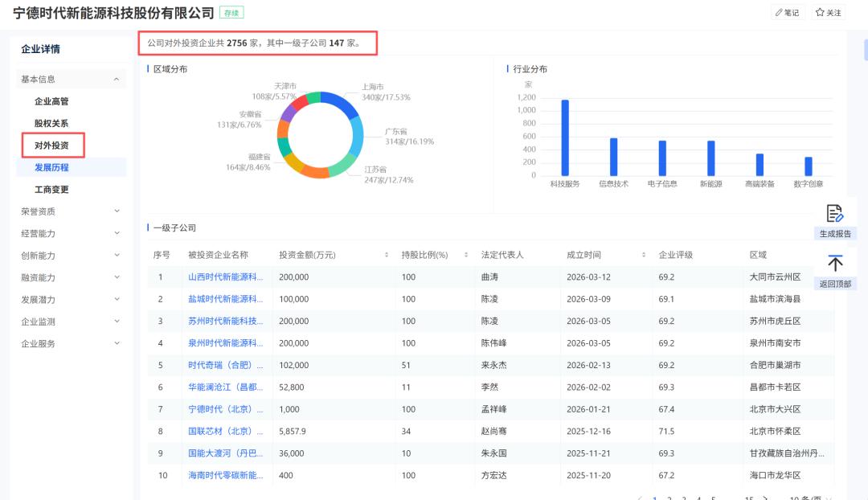Click the 生成报告 document icon

click(x=835, y=213)
